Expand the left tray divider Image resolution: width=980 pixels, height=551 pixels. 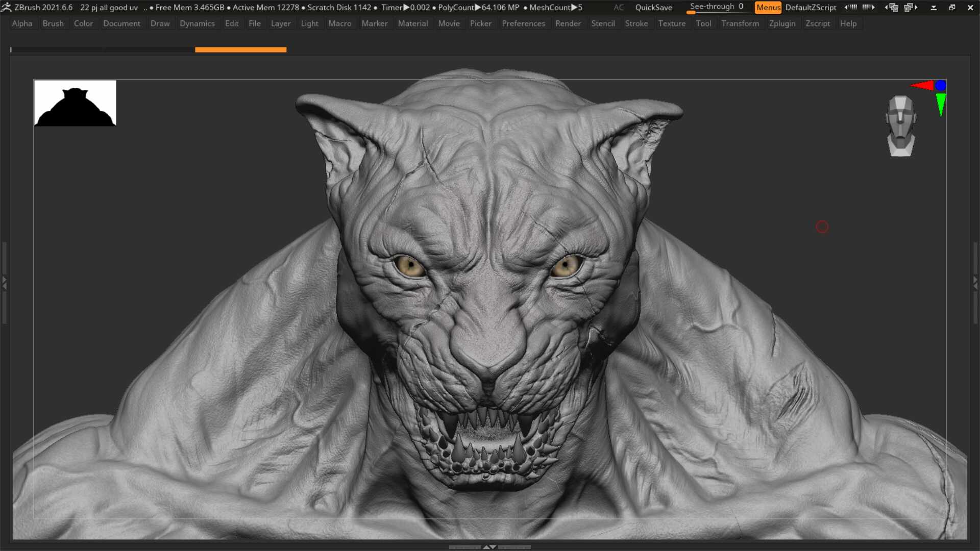[4, 282]
